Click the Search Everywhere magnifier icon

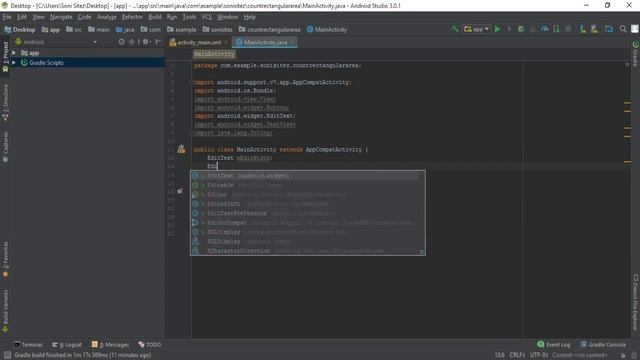(623, 29)
